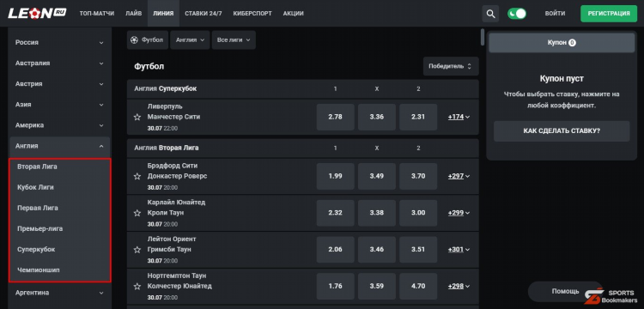Expand +299 markets for Карлайл Юнайтед match

pos(459,213)
